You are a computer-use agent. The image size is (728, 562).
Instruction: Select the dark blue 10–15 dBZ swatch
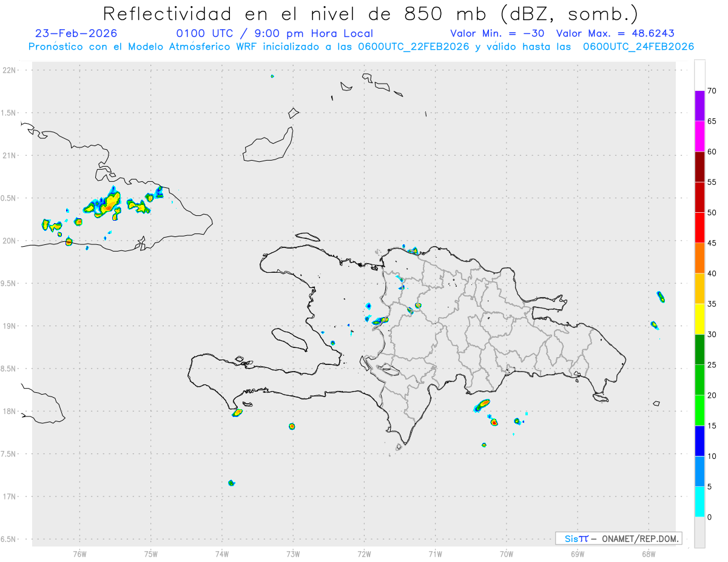point(699,441)
